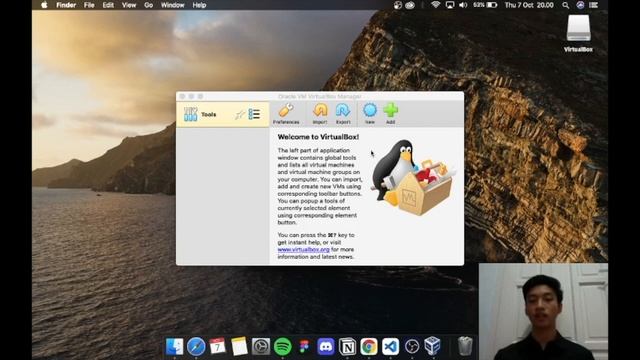
Task: Open the Finder menu
Action: [x=66, y=5]
